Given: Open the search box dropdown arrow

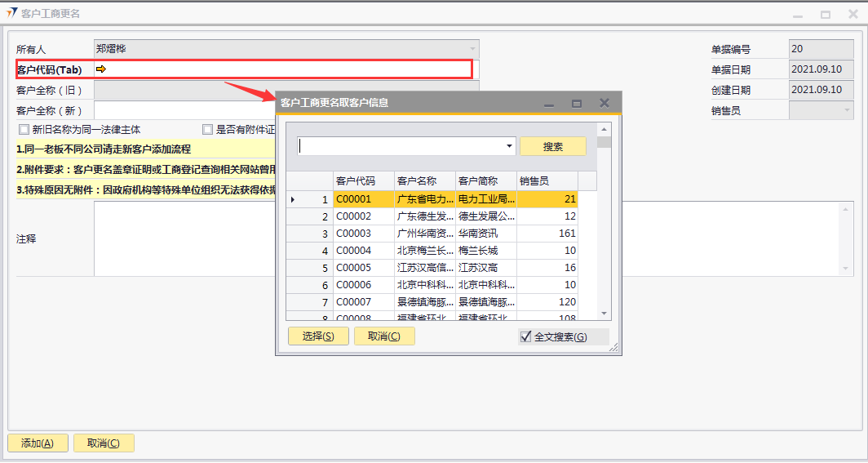Looking at the screenshot, I should [x=509, y=146].
